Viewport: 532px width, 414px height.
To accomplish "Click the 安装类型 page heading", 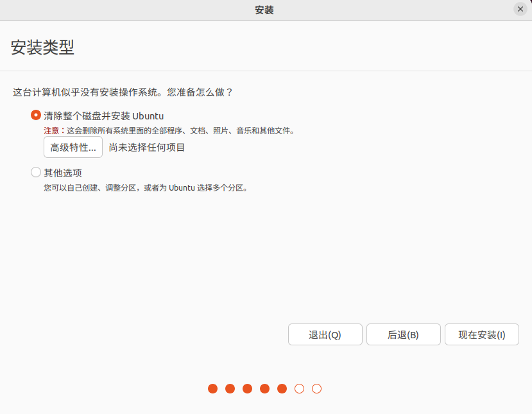I will coord(42,47).
